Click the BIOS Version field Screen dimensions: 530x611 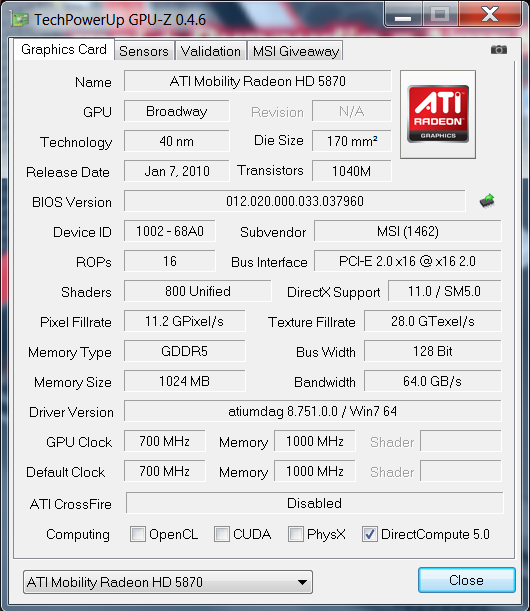(295, 201)
